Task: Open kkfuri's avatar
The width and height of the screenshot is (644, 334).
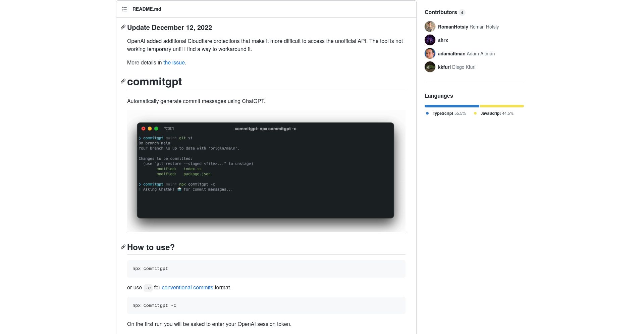Action: [430, 67]
